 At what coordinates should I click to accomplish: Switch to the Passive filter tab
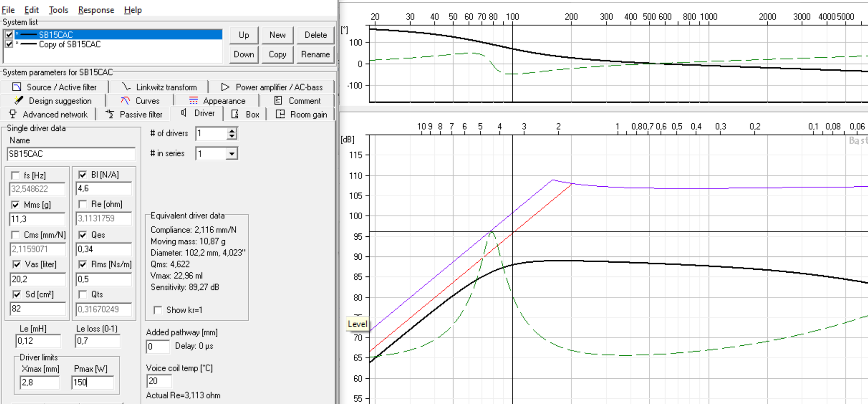pos(135,114)
